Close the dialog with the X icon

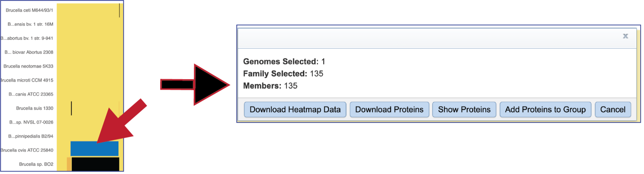coord(625,36)
